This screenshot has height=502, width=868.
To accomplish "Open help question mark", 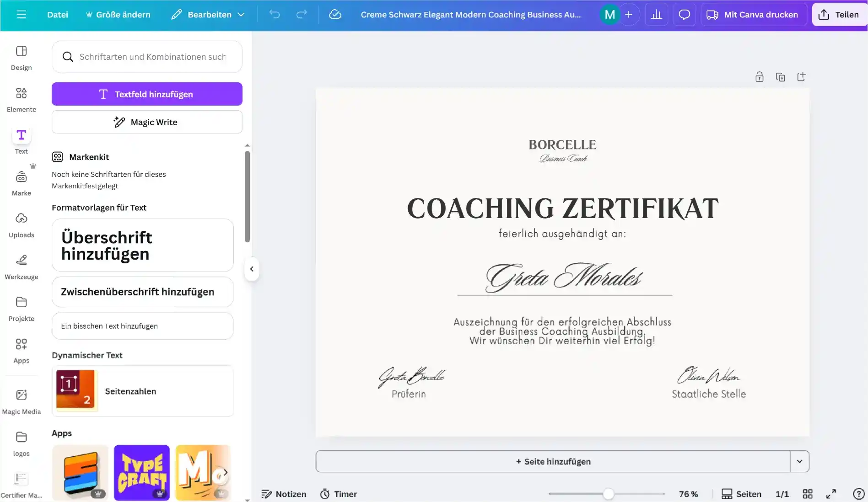I will [x=859, y=494].
